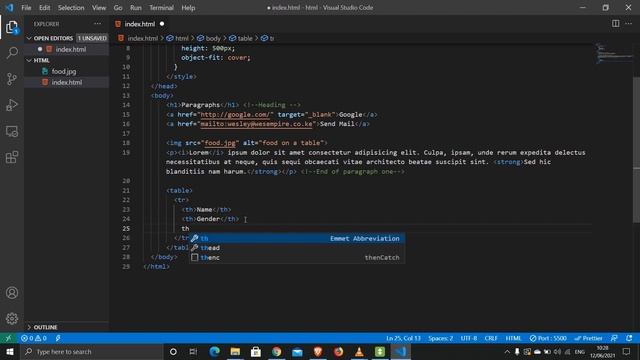Open the tr breadcrumb dropdown
640x360 pixels.
pos(268,38)
